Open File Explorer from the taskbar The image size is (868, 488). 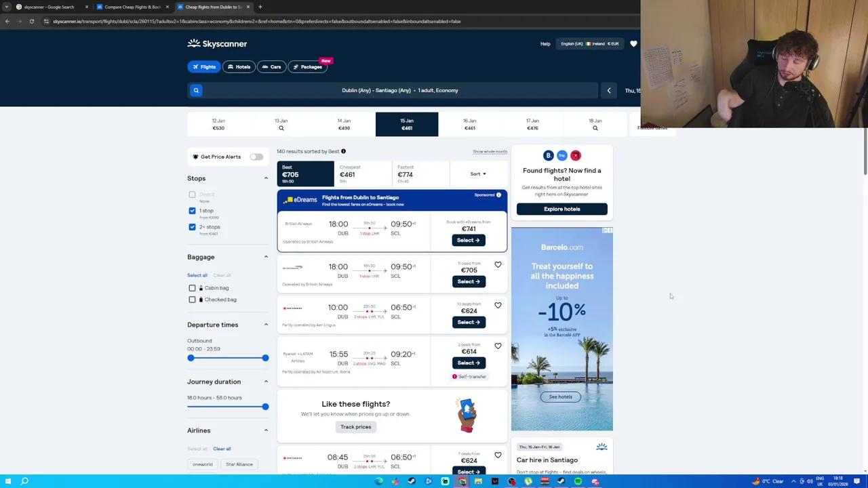pyautogui.click(x=478, y=481)
